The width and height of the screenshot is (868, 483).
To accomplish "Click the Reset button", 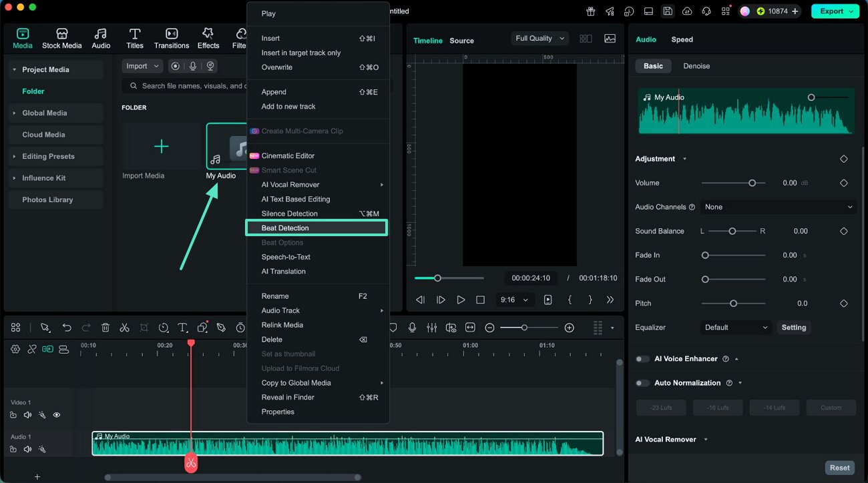I will [x=840, y=468].
